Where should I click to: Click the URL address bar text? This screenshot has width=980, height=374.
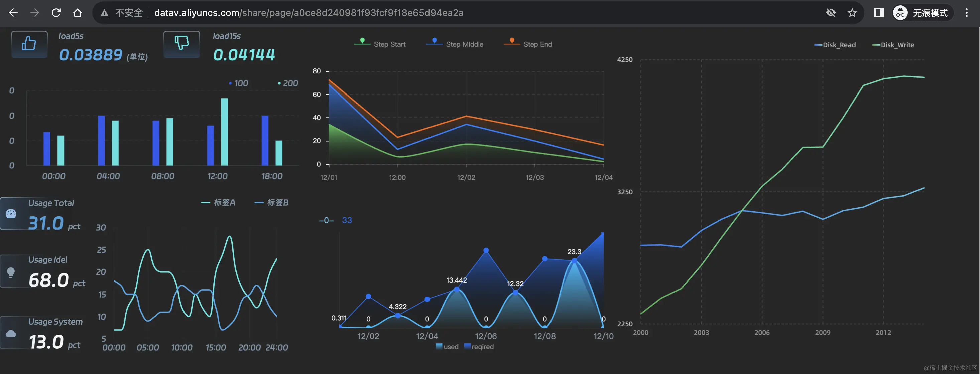point(308,13)
